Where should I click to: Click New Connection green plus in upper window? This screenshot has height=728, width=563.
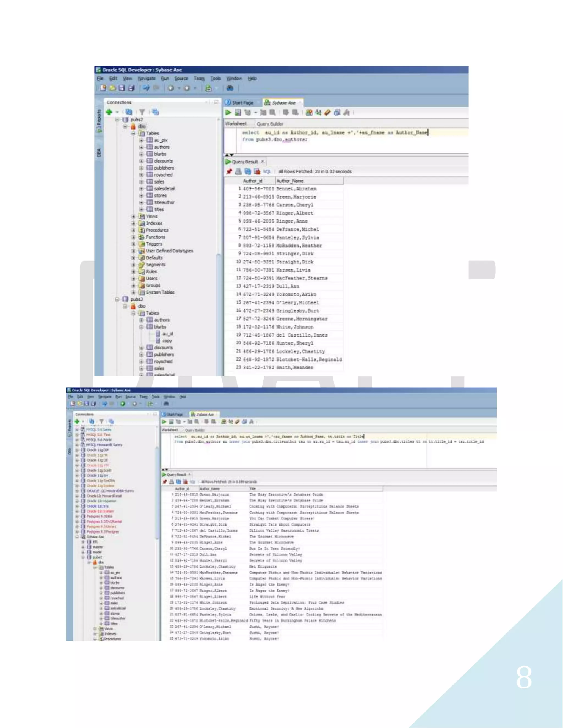point(109,112)
